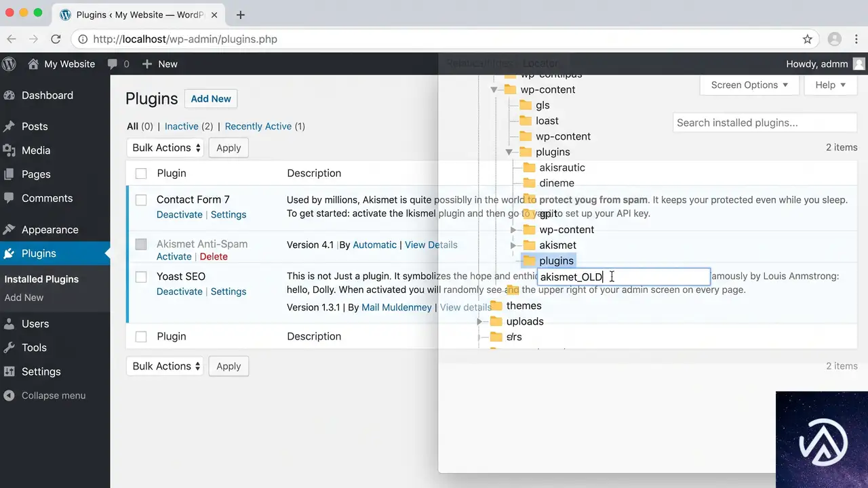Click Apply below the plugin table

229,366
